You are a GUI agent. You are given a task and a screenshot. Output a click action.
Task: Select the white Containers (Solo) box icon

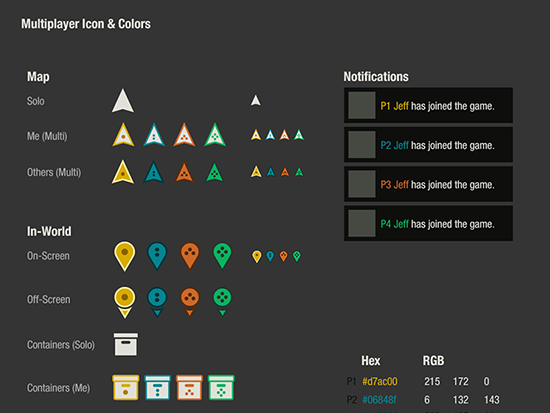coord(126,345)
